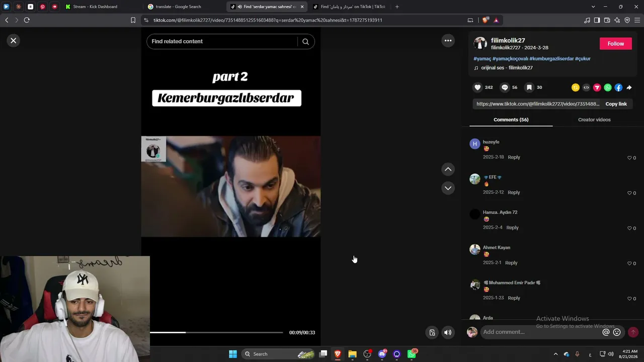Click the Add comment input field
The width and height of the screenshot is (644, 362).
(541, 332)
